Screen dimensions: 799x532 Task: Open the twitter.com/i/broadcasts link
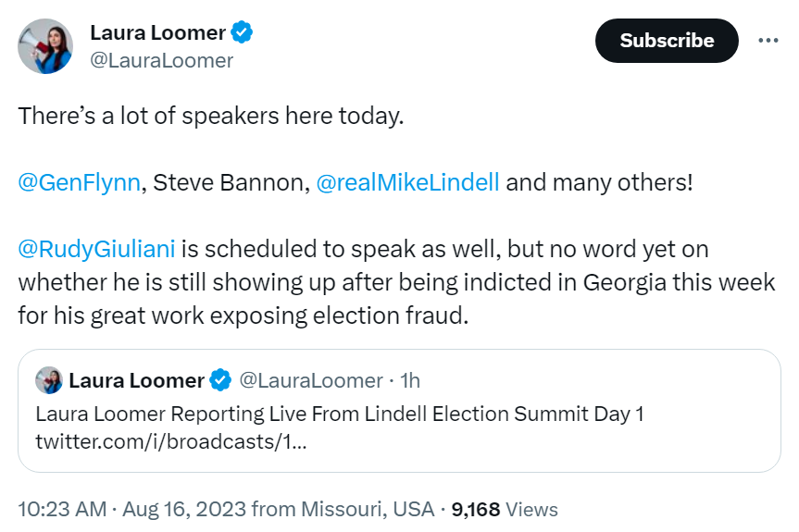point(171,441)
